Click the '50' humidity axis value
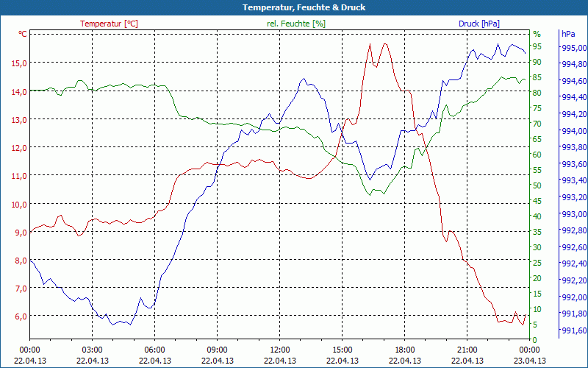The width and height of the screenshot is (588, 368). (x=537, y=185)
